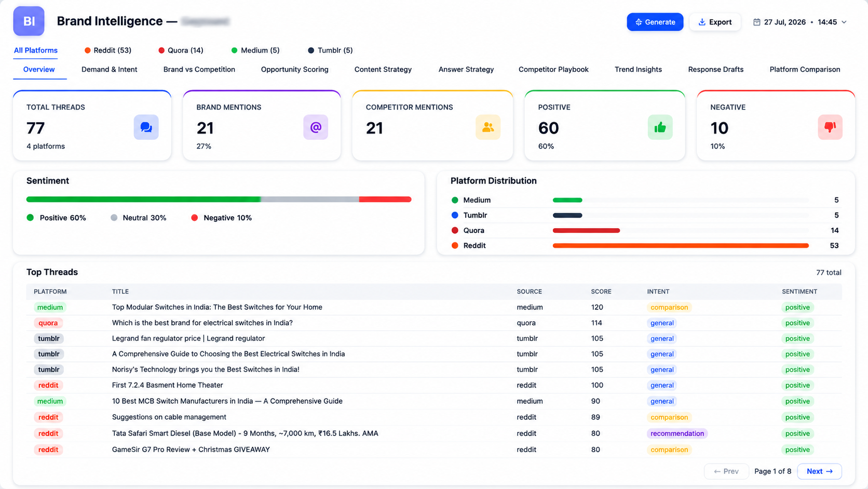This screenshot has height=489, width=868.
Task: Open '10 Best MCB Switch Manufacturers' thread
Action: pyautogui.click(x=227, y=401)
